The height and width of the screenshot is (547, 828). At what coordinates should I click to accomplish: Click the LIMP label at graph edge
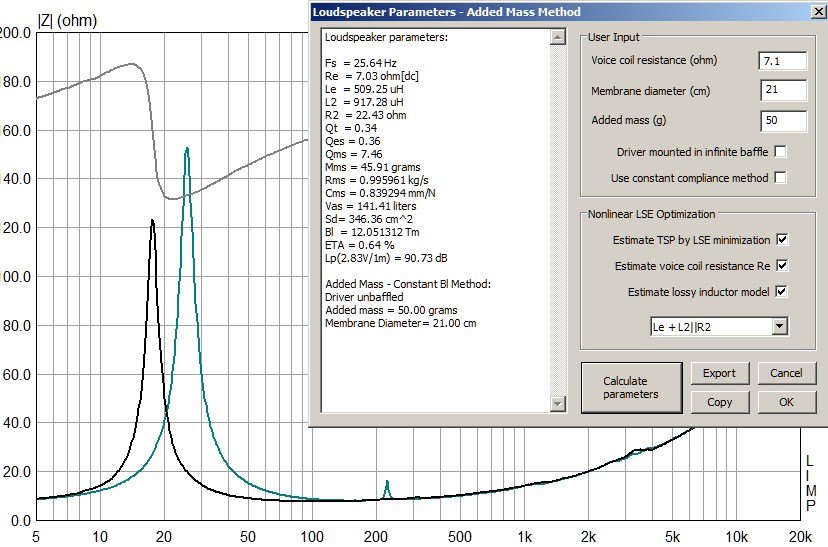pyautogui.click(x=811, y=483)
